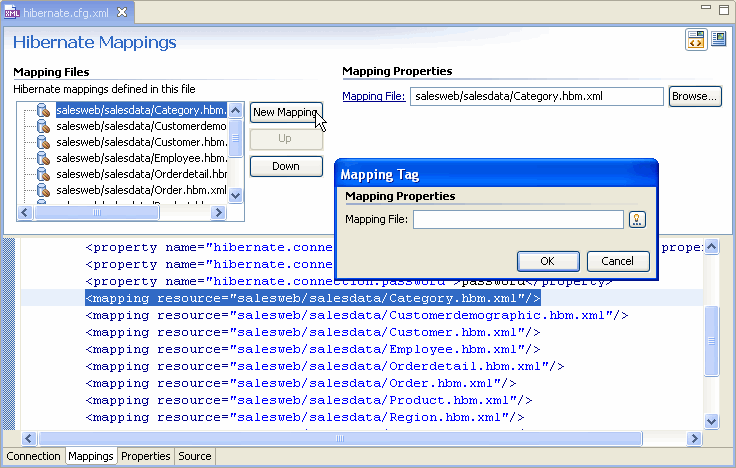Click the highlighted Category.hbm.xml mapping source line
736x468 pixels.
313,298
